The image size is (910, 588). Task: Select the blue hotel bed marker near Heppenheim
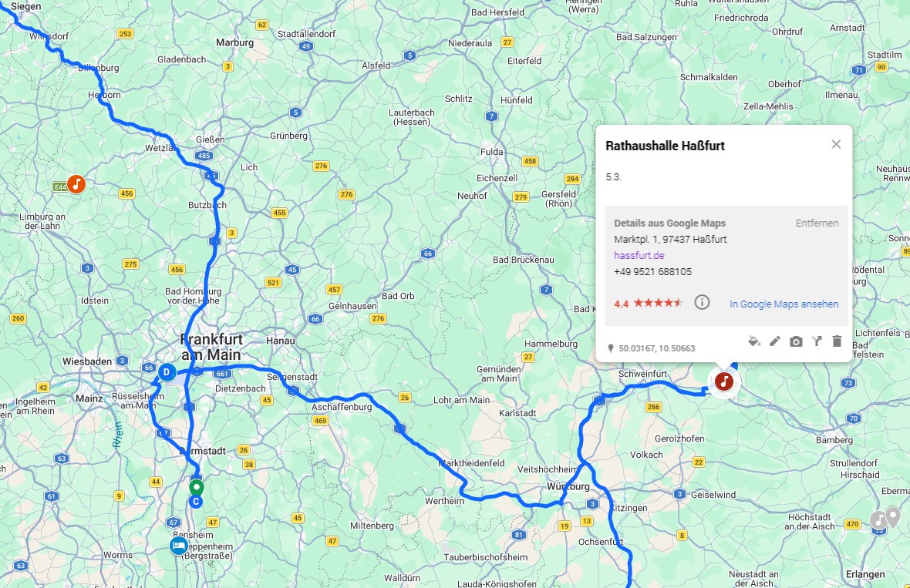click(x=179, y=546)
